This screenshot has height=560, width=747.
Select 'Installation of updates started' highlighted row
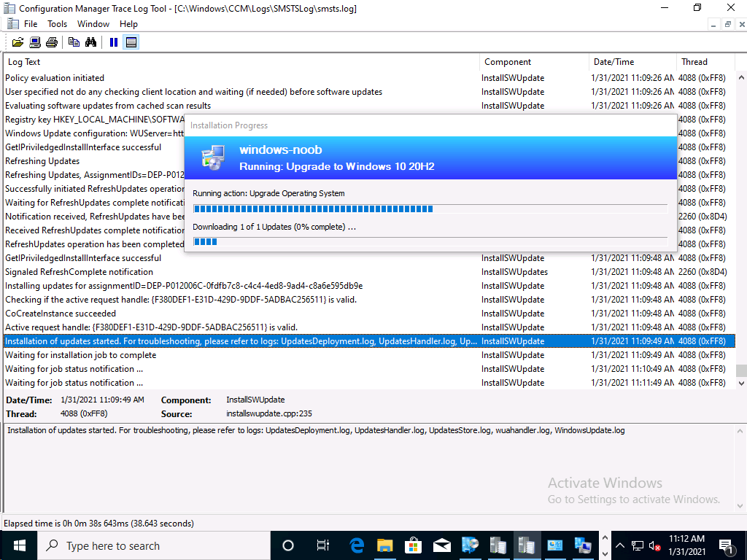369,341
